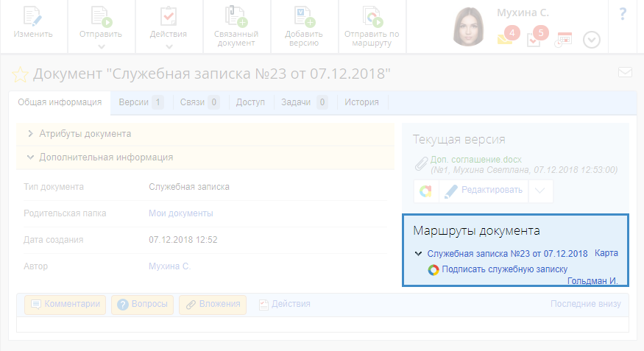
Task: Open the Отправить toolbar menu
Action: pyautogui.click(x=101, y=26)
